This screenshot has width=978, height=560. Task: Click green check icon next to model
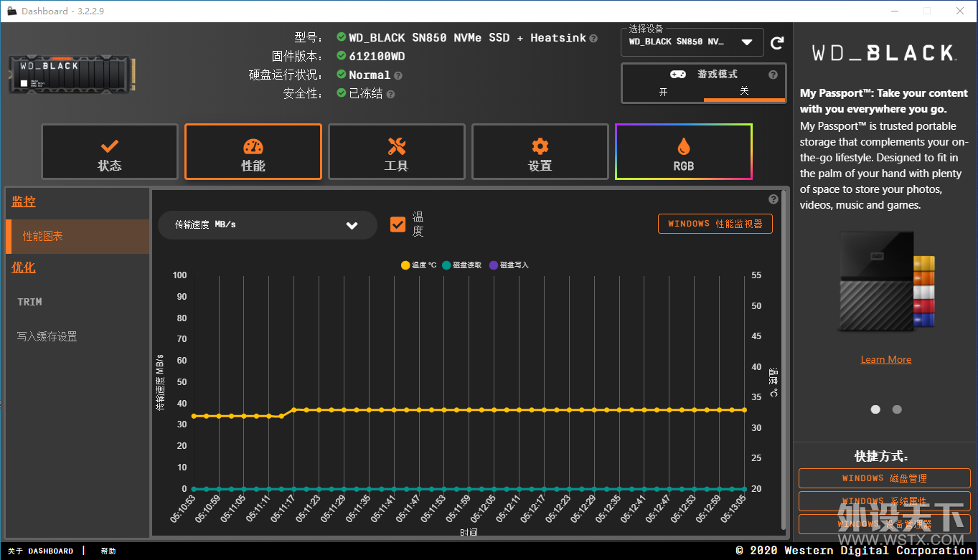click(x=342, y=37)
